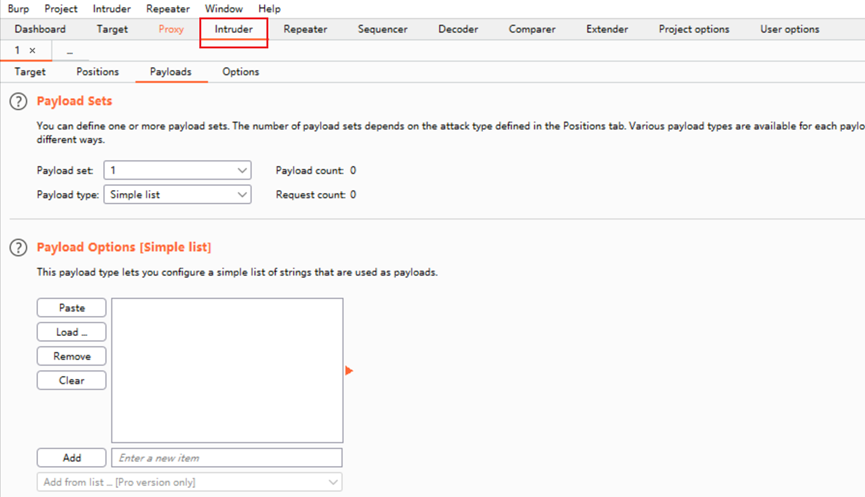Image resolution: width=865 pixels, height=497 pixels.
Task: Click the orange arrow beside payload list
Action: tap(349, 371)
